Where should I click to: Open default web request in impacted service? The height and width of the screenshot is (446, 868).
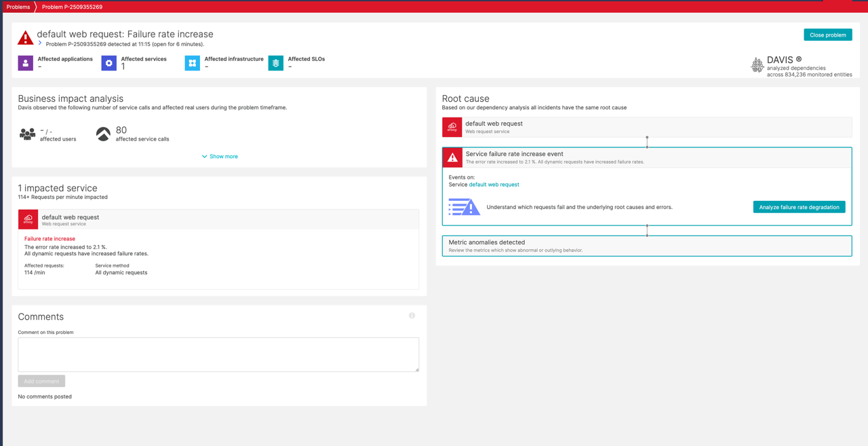coord(71,217)
